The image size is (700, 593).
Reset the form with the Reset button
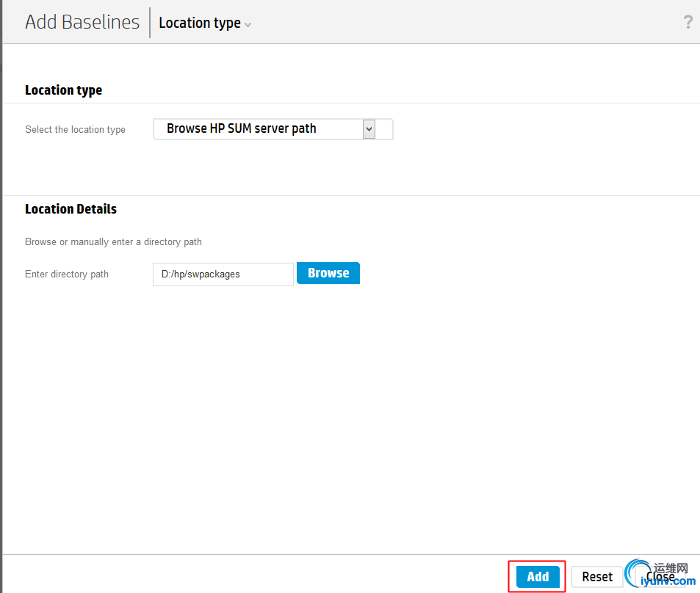597,577
